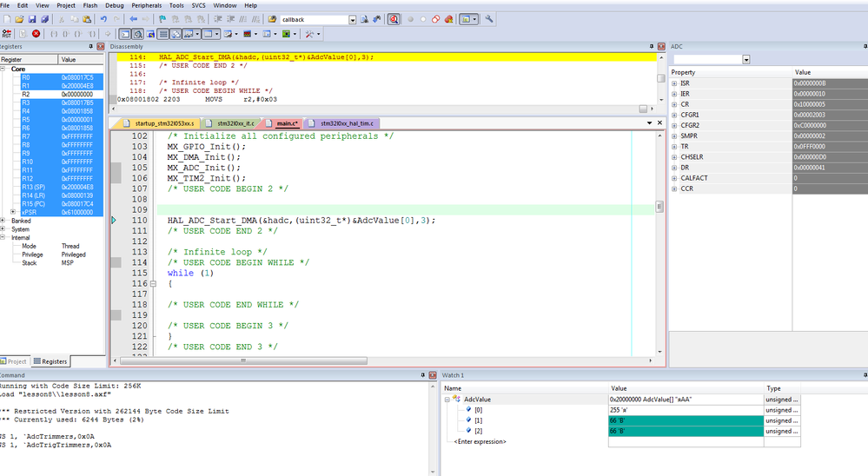Image resolution: width=868 pixels, height=476 pixels.
Task: Click Enter expression field in Watch 1
Action: point(480,441)
